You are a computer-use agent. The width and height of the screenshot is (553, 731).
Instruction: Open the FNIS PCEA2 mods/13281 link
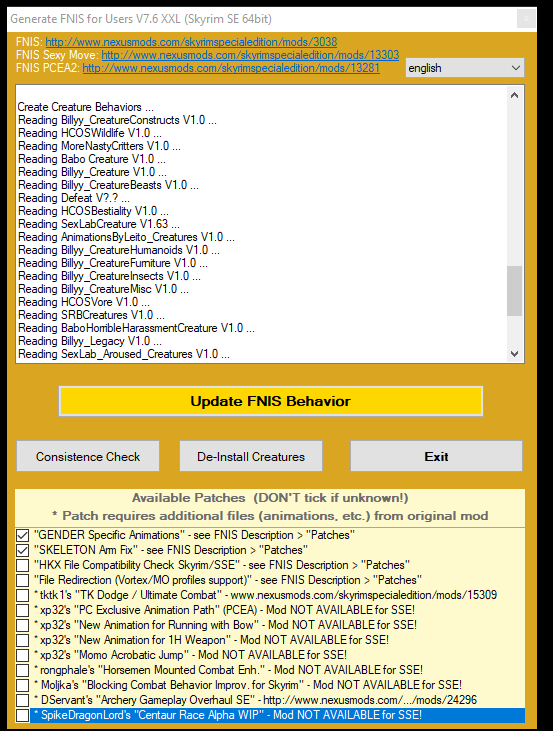[x=231, y=68]
